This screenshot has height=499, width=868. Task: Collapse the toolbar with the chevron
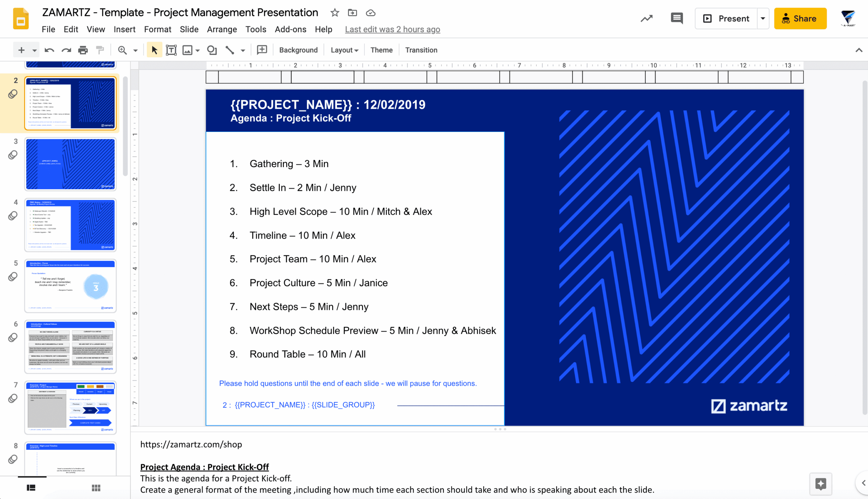(860, 50)
